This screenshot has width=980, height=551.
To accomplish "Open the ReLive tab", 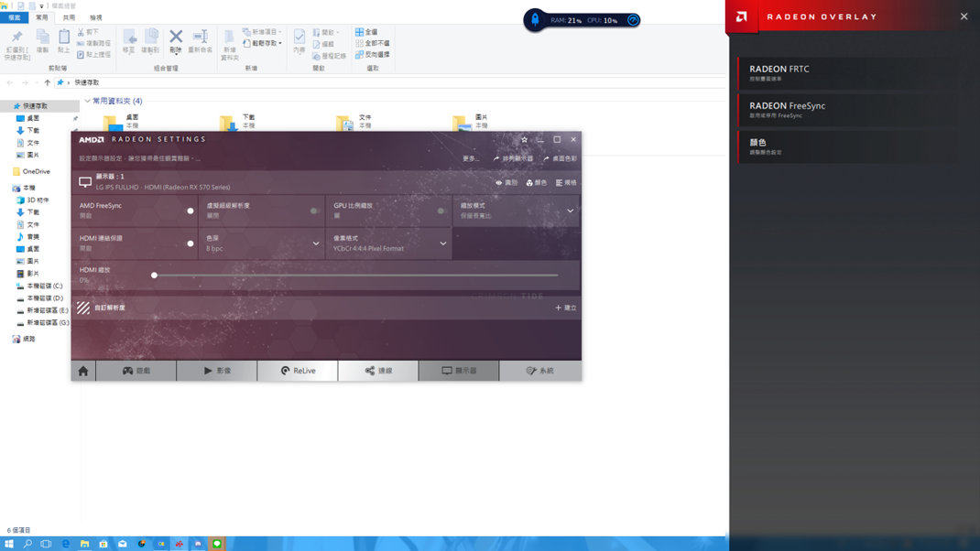I will pos(298,371).
